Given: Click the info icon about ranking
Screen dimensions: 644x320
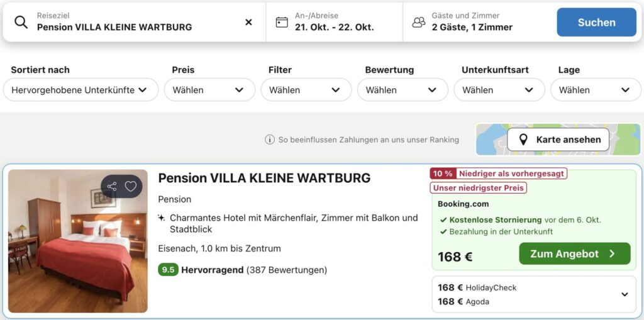Looking at the screenshot, I should point(270,140).
